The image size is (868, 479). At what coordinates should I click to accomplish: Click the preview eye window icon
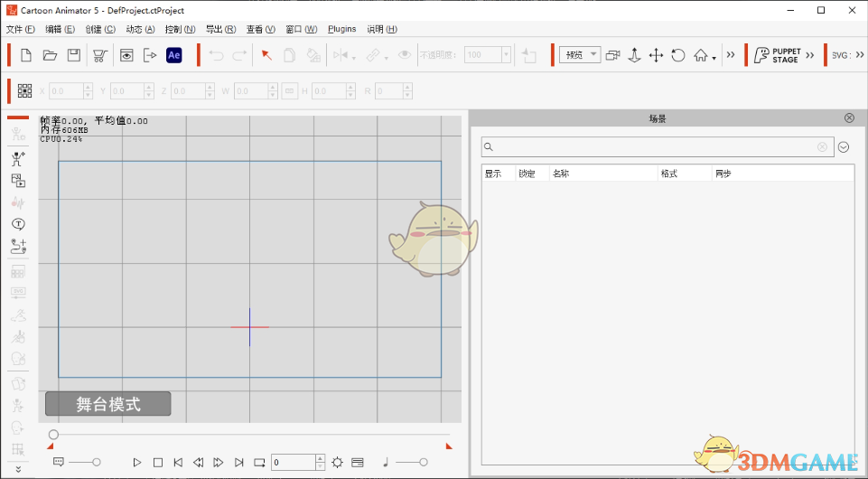click(126, 55)
